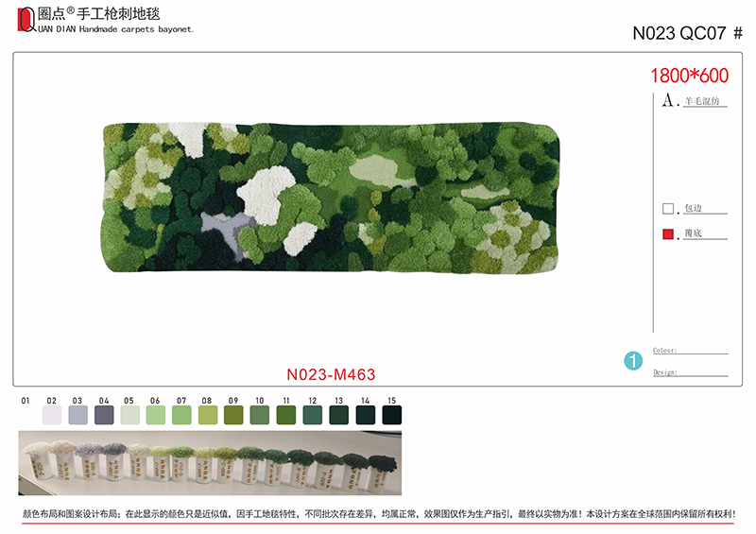
Task: Choose yellow-green swatch 08
Action: pyautogui.click(x=208, y=415)
